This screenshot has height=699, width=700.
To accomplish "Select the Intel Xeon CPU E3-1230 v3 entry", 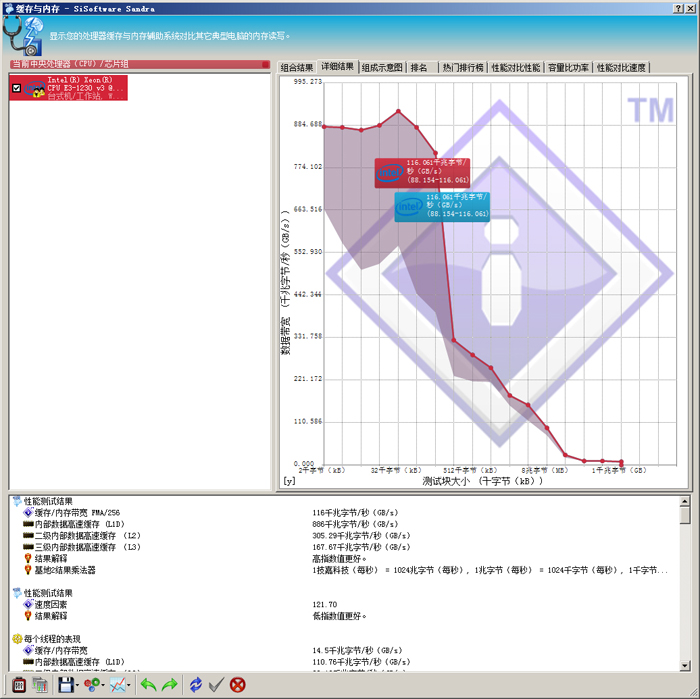I will [68, 87].
